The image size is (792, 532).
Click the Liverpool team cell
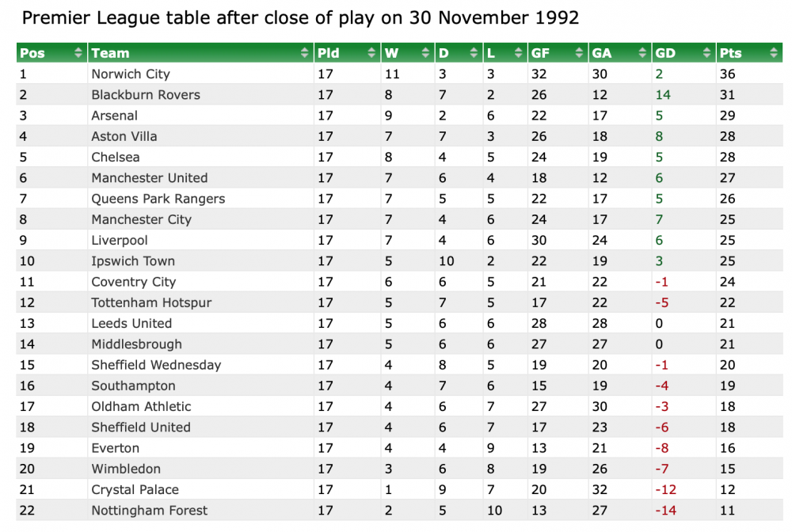tap(120, 241)
